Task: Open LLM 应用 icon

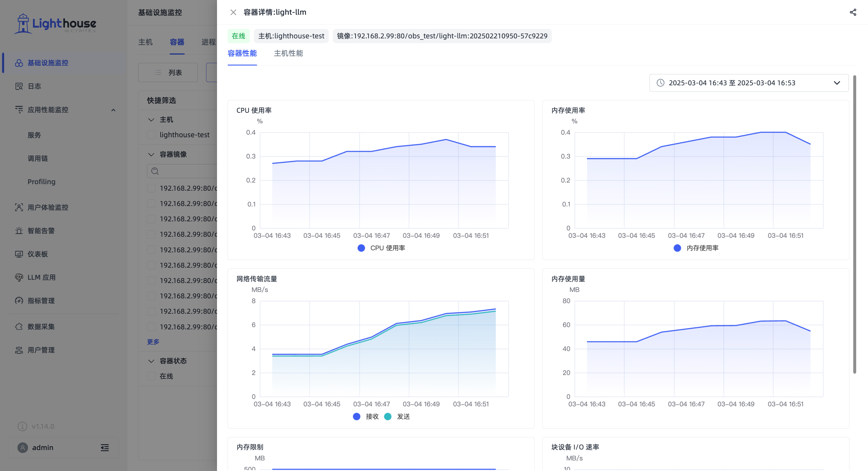Action: [x=19, y=277]
